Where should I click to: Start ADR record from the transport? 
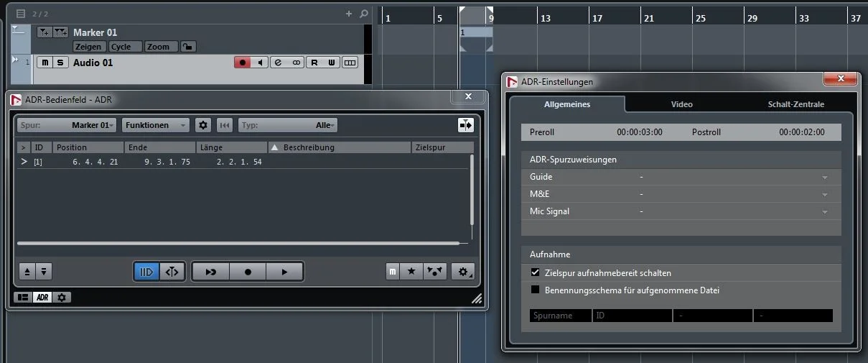pyautogui.click(x=248, y=272)
